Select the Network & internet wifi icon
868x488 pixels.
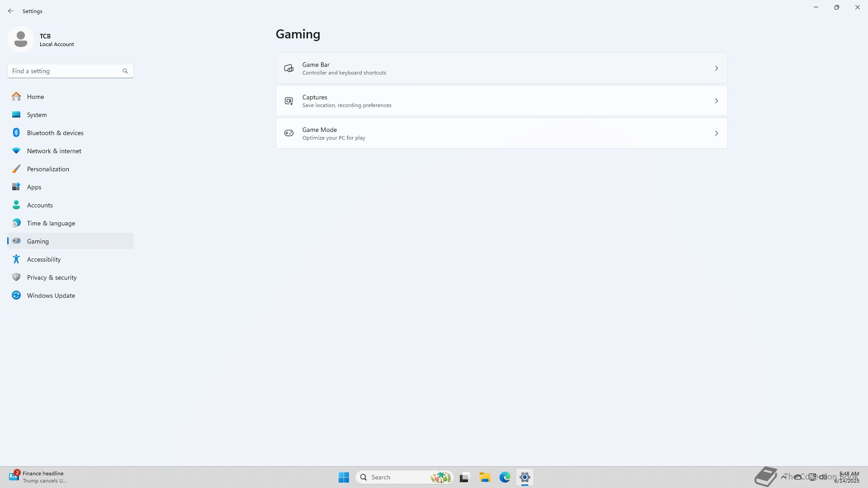pos(16,151)
